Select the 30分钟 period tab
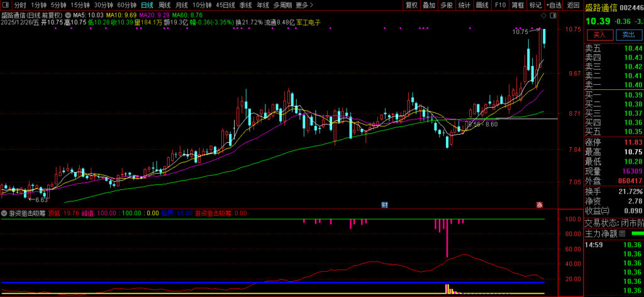The width and height of the screenshot is (644, 297). [103, 5]
